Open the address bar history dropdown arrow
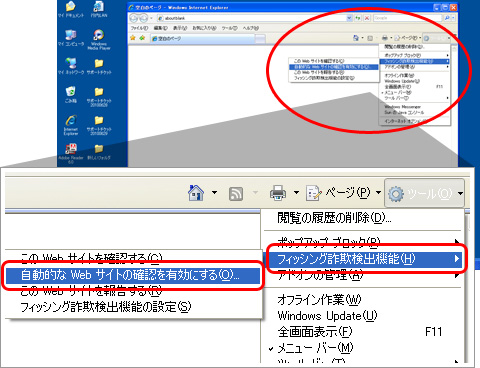The image size is (480, 368). point(349,18)
